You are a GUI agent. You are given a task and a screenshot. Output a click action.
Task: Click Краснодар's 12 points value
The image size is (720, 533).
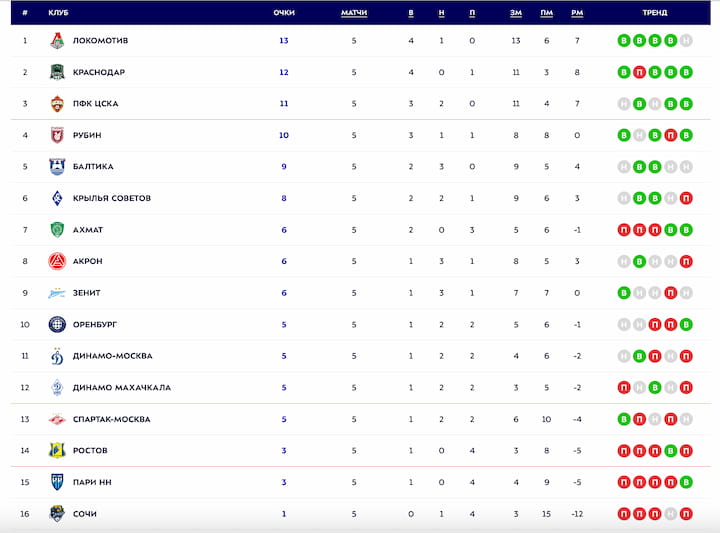pyautogui.click(x=284, y=72)
